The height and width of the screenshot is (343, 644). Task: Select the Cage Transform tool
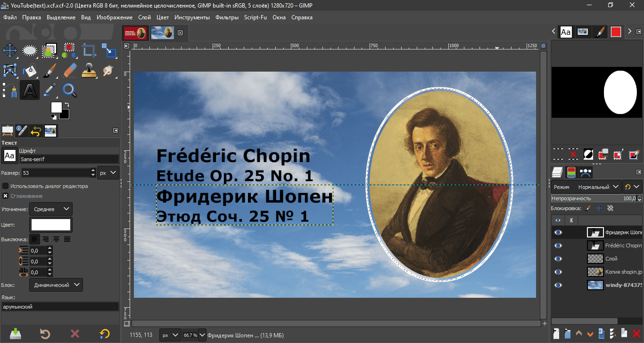(x=10, y=70)
